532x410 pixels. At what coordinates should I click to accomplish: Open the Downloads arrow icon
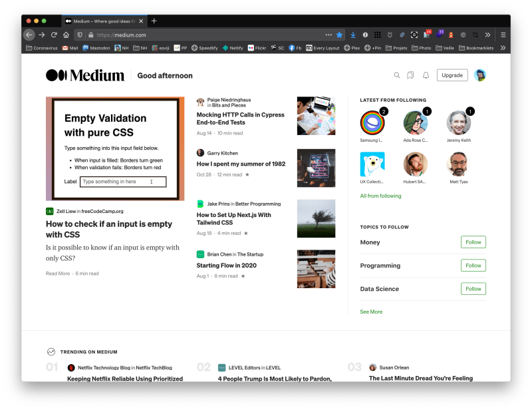[353, 35]
